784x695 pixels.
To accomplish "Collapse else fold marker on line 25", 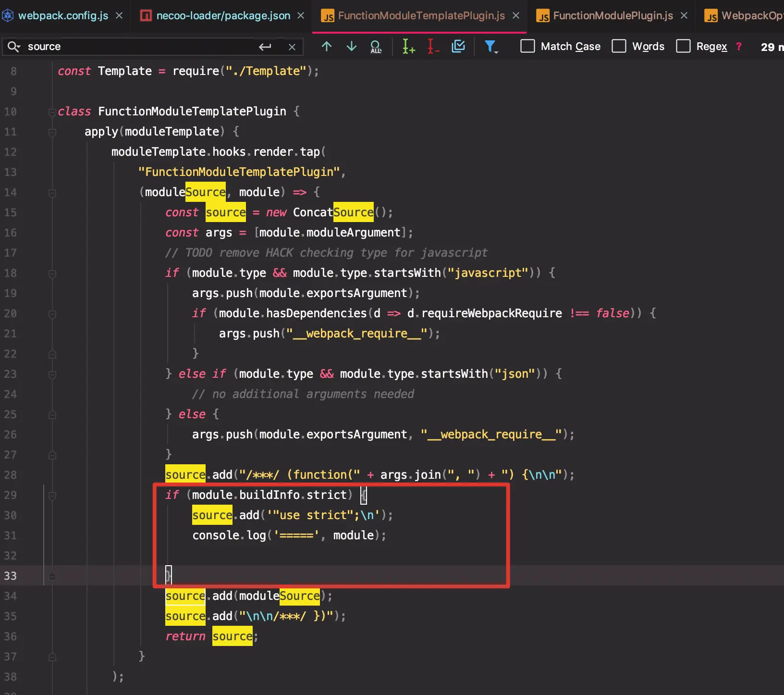I will pos(52,415).
